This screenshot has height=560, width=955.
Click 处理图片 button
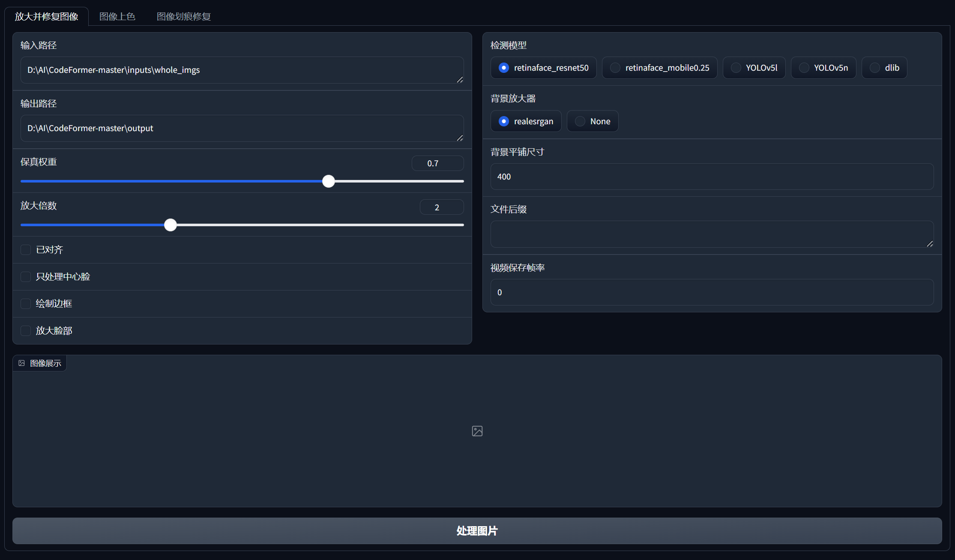tap(477, 531)
